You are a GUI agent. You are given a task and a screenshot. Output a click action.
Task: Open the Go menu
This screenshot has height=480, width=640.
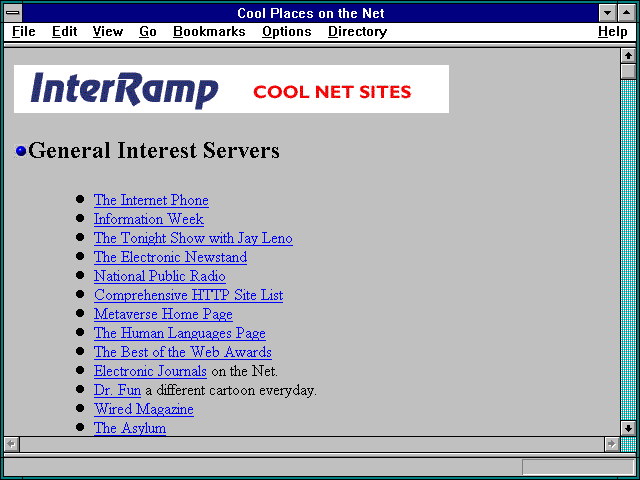click(148, 31)
